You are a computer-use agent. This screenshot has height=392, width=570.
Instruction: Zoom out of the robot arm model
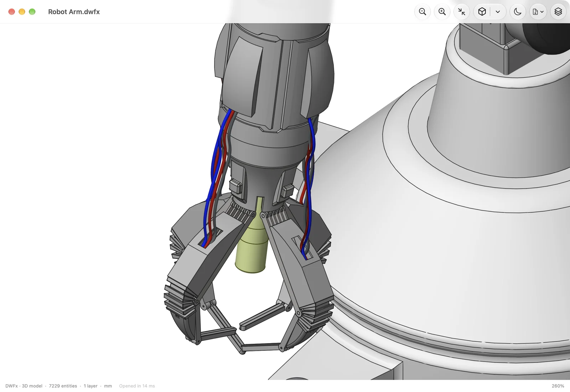coord(423,12)
